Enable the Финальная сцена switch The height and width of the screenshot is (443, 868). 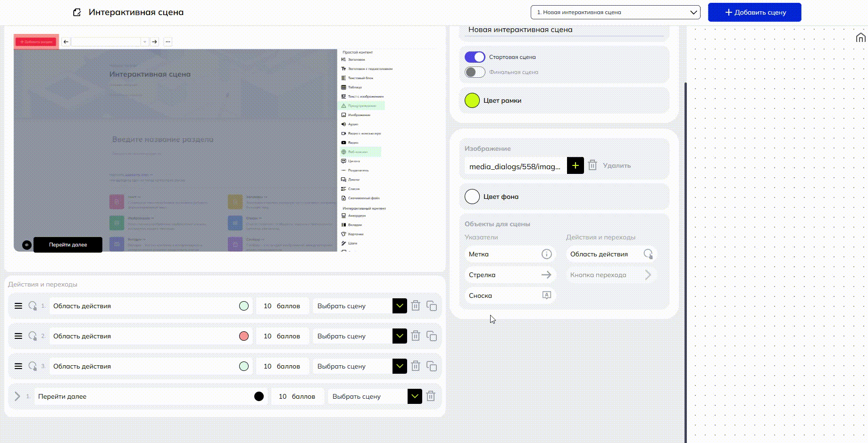tap(475, 72)
